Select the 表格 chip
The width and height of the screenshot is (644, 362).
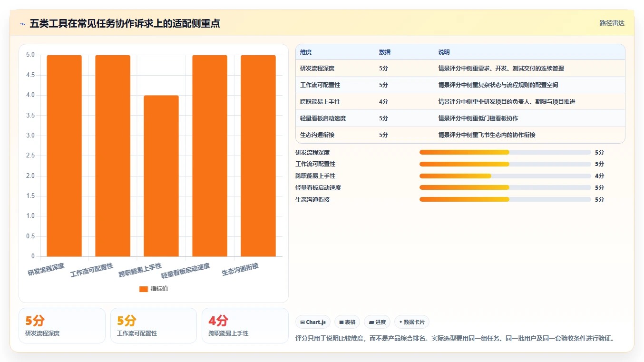pos(347,322)
